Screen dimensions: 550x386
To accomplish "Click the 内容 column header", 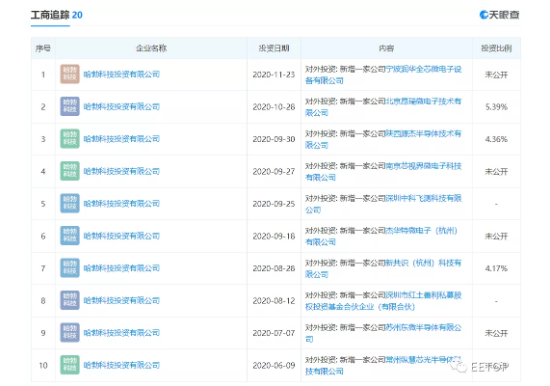I will pyautogui.click(x=386, y=48).
